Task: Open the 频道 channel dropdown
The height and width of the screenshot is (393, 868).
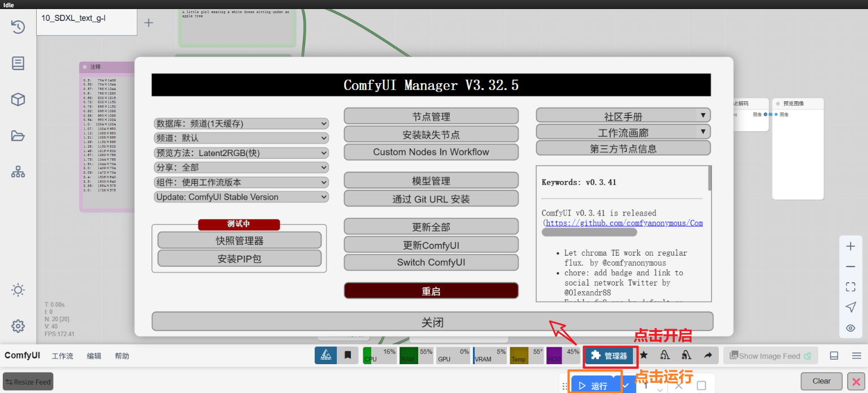Action: click(241, 138)
